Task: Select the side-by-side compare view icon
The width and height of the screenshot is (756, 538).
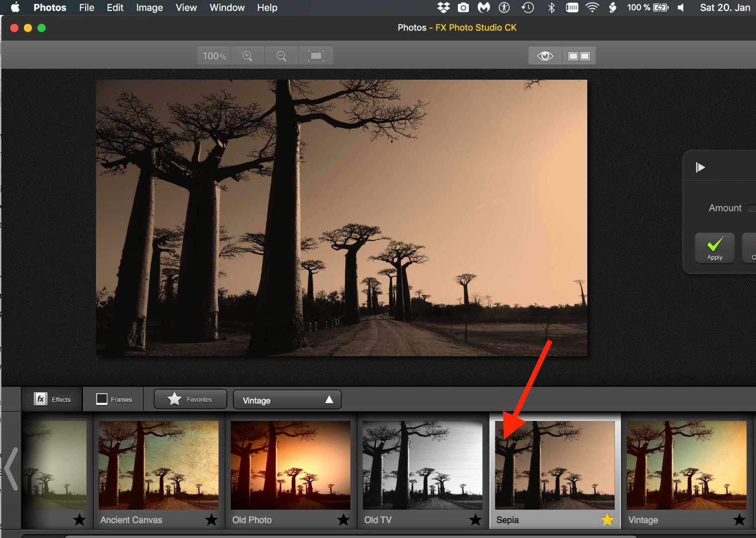Action: tap(579, 55)
